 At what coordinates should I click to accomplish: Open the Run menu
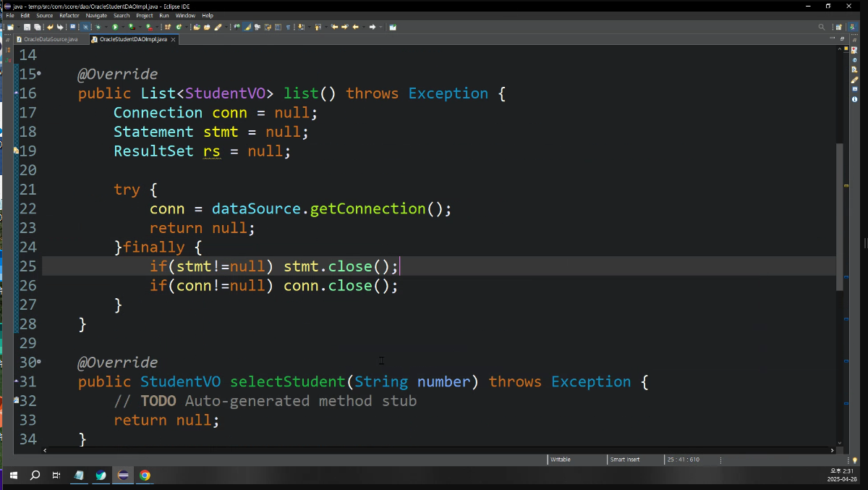pos(164,15)
